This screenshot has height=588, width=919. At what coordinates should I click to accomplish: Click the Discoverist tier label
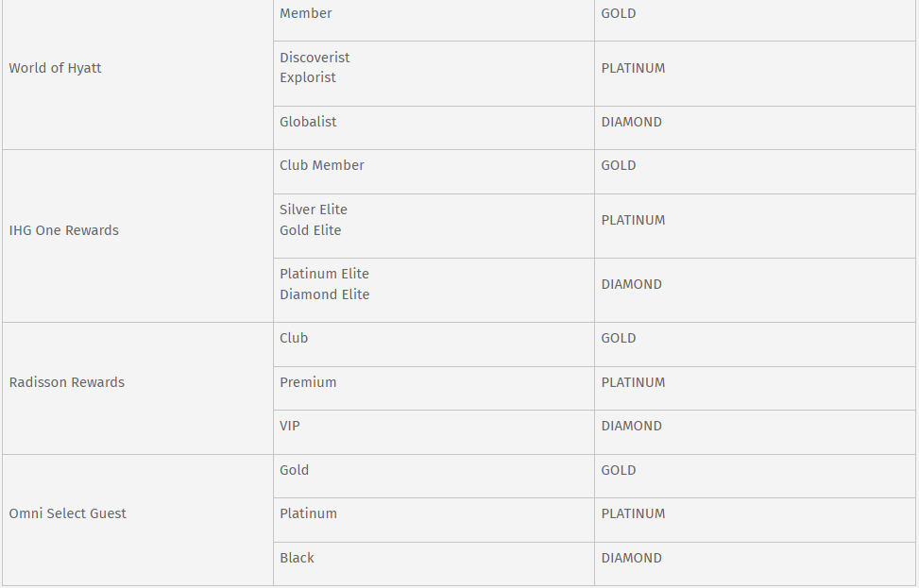[315, 58]
